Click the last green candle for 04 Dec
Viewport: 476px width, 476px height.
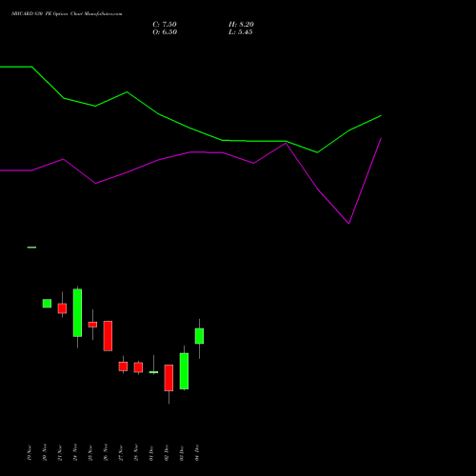[x=199, y=336]
